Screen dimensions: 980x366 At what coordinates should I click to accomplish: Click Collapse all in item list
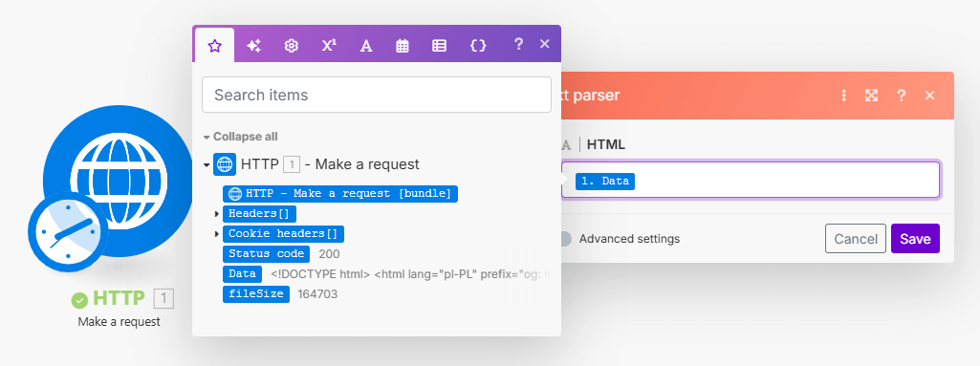pos(245,136)
